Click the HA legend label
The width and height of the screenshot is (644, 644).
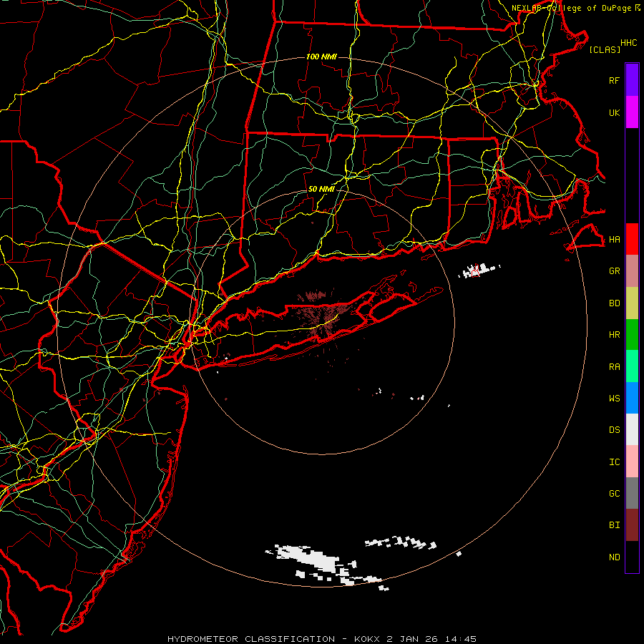[x=615, y=239]
